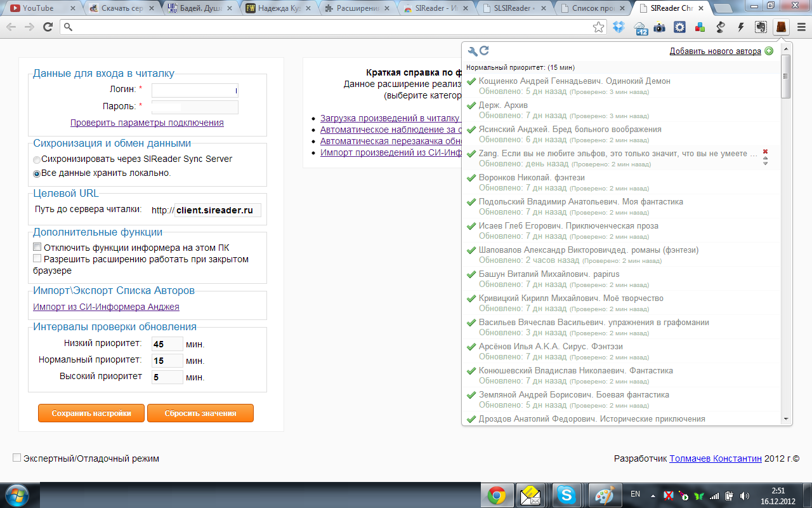The height and width of the screenshot is (508, 812).
Task: Open author Исаев Глеб Егорович entry
Action: pos(568,226)
